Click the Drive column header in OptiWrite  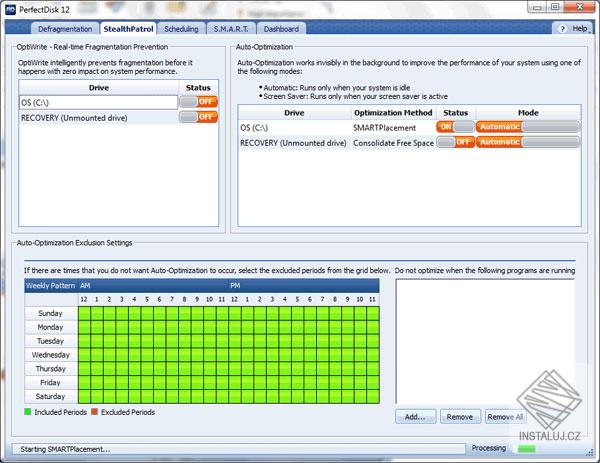[99, 88]
